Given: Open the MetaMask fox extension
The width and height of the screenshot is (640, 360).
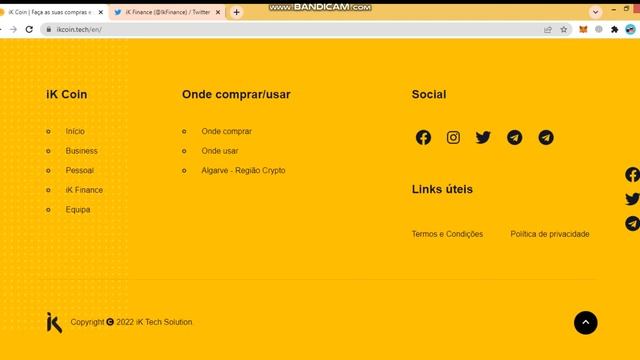Looking at the screenshot, I should (583, 29).
